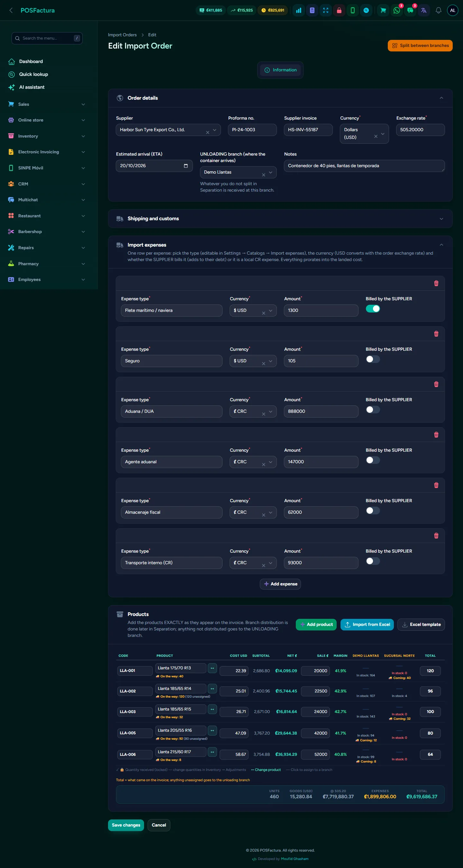Viewport: 463px width, 868px height.
Task: Open WhatsApp icon in top bar
Action: pos(397,10)
